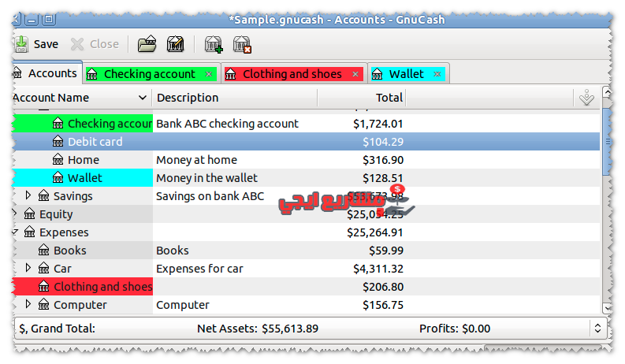Open the column chooser arrow icon

(586, 98)
